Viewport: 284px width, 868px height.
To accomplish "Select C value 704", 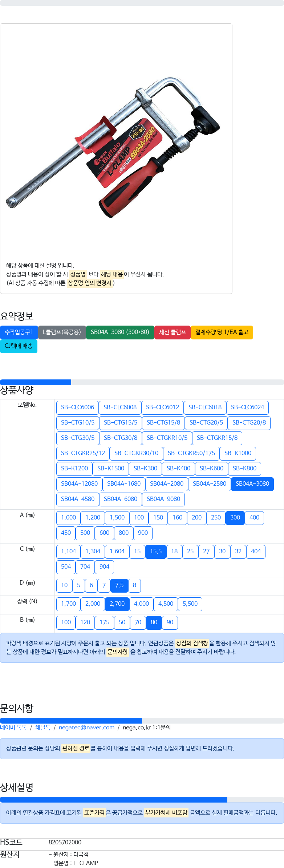I will point(85,567).
